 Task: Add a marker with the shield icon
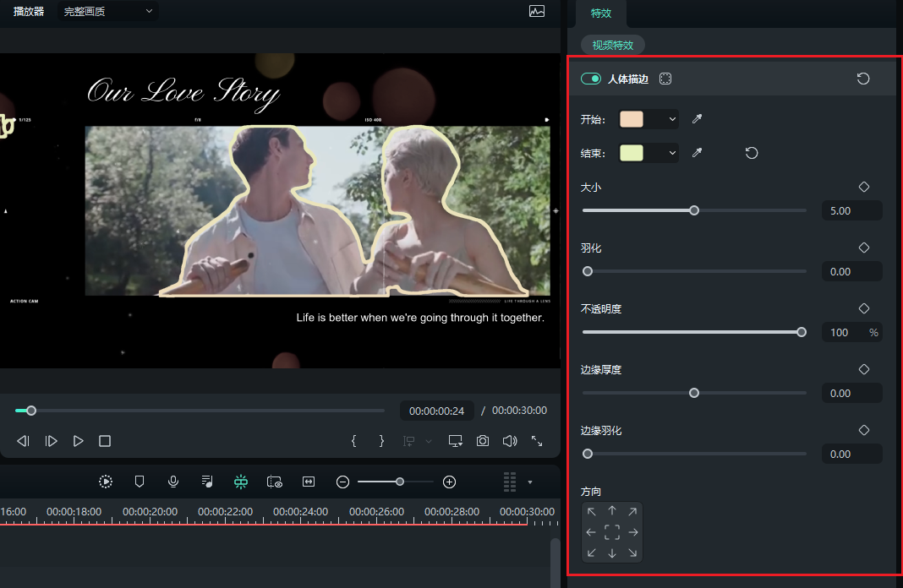pyautogui.click(x=140, y=482)
